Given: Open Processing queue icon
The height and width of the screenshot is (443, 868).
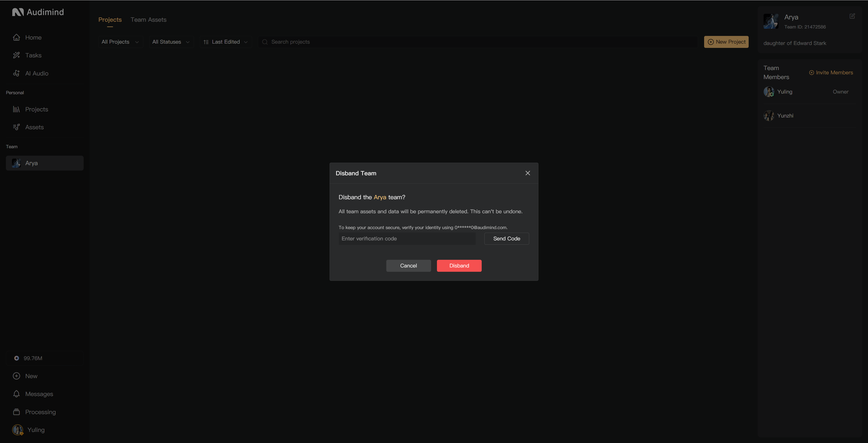Looking at the screenshot, I should pos(17,412).
